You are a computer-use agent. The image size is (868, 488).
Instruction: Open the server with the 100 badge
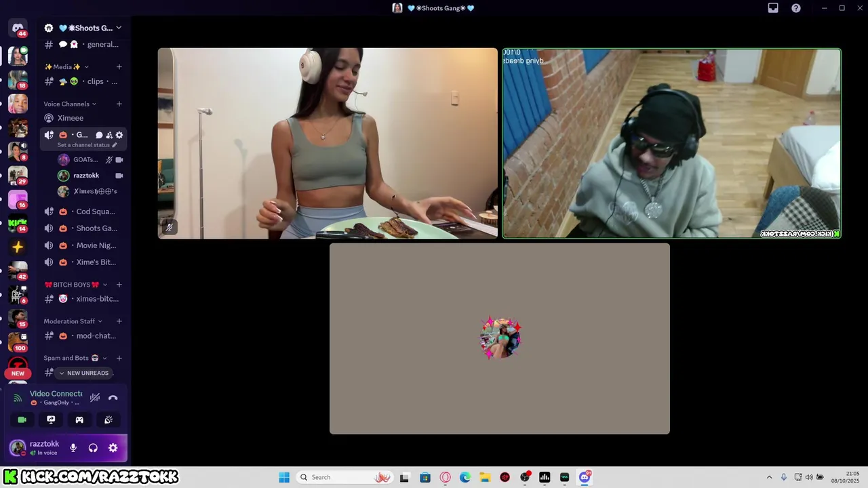pos(18,342)
